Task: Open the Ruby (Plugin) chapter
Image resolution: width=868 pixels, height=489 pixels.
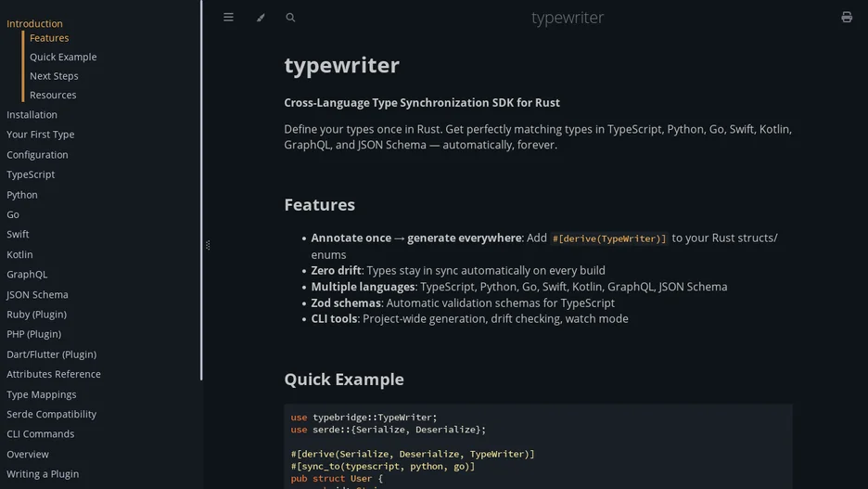Action: 36,314
